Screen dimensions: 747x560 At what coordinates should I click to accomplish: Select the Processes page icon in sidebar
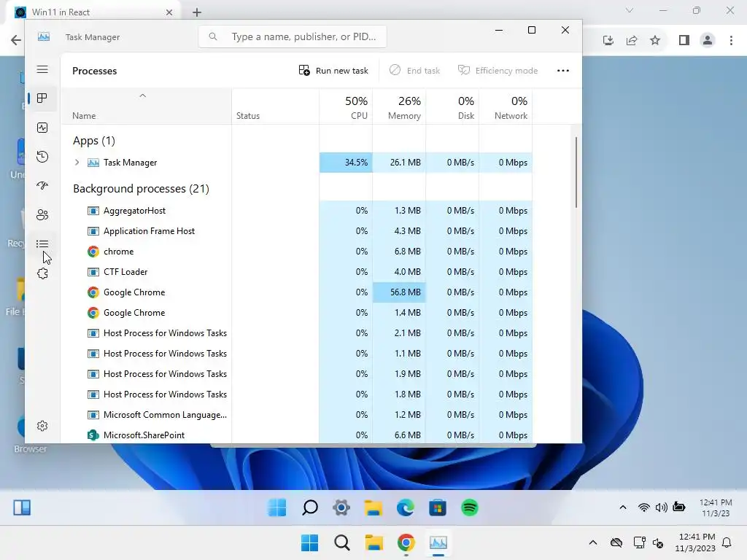42,98
